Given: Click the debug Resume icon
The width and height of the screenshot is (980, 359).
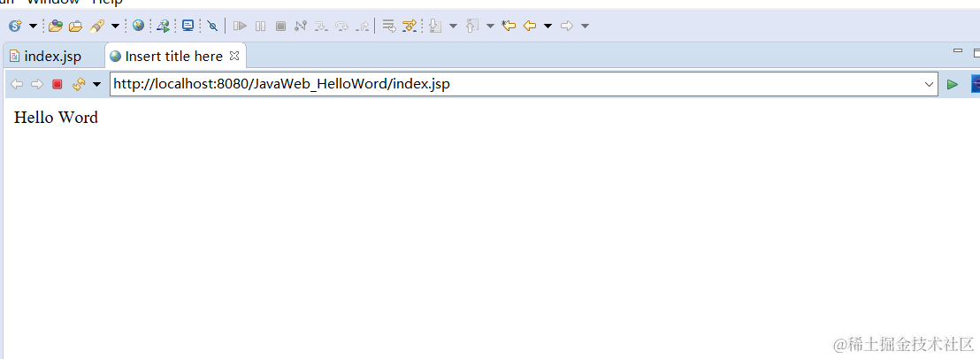Looking at the screenshot, I should tap(240, 27).
